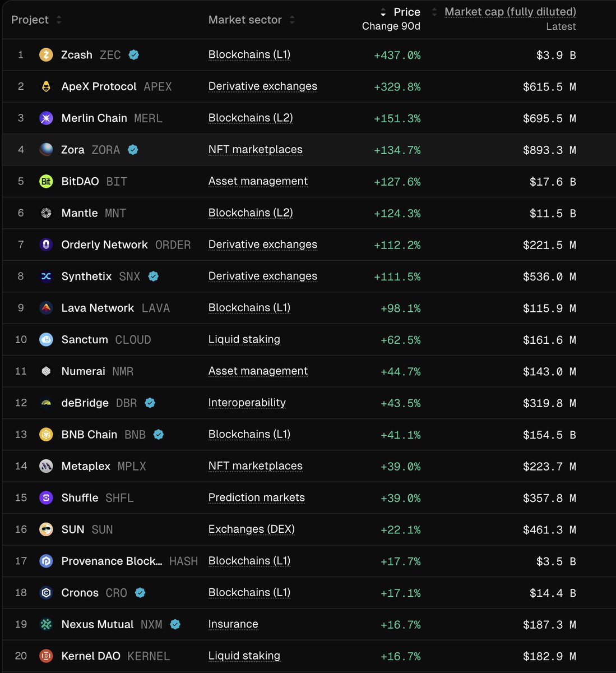616x673 pixels.
Task: Click the Price column header label
Action: pyautogui.click(x=406, y=12)
